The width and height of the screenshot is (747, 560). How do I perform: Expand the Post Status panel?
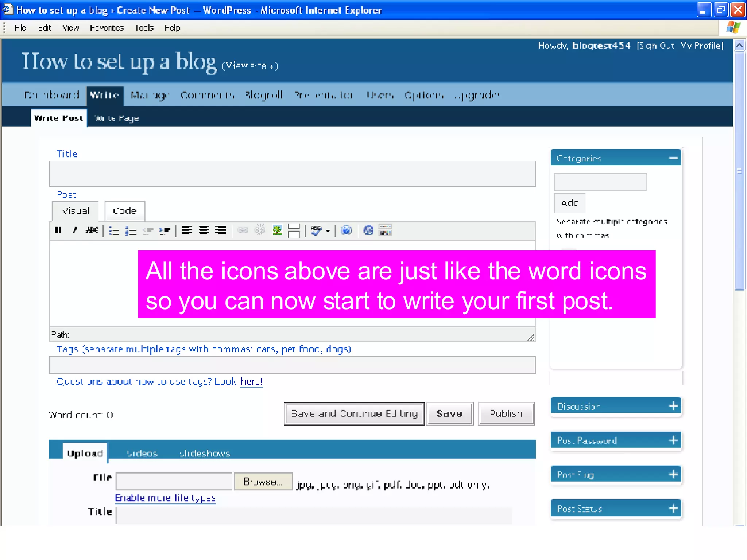[673, 509]
